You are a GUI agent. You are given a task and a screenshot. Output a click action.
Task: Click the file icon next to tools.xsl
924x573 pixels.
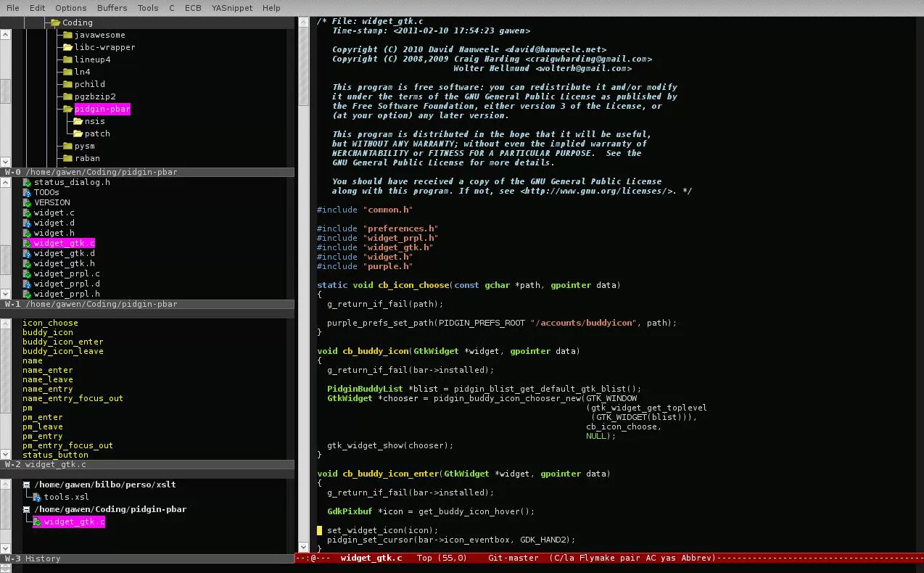tap(37, 497)
